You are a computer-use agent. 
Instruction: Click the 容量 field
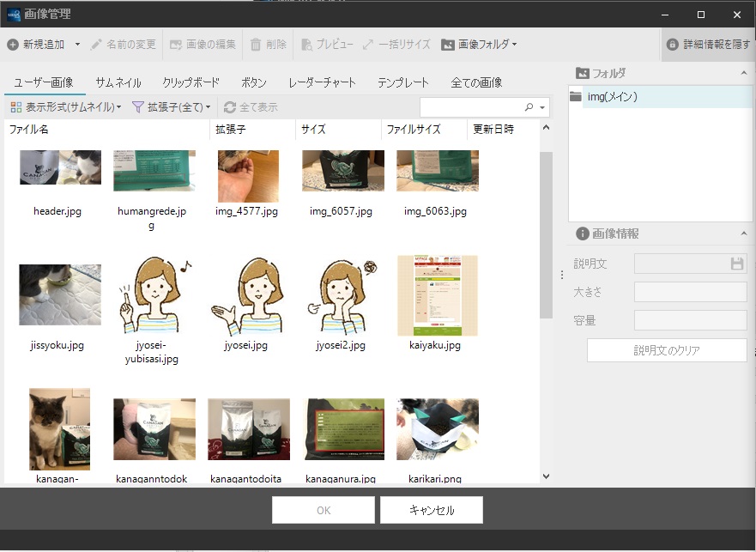691,320
